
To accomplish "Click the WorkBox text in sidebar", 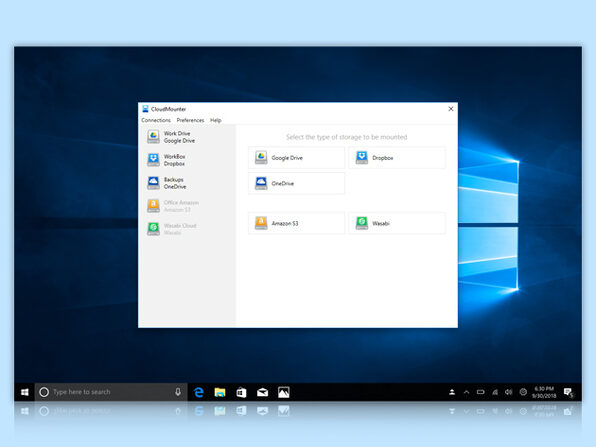I will click(174, 157).
